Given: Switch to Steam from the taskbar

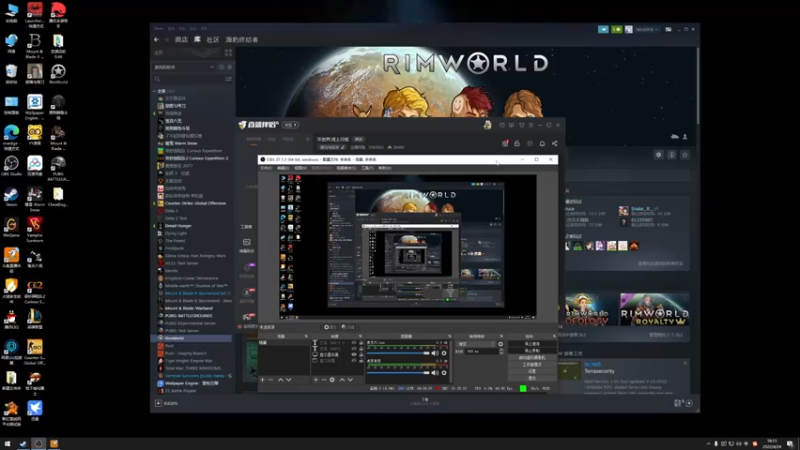Looking at the screenshot, I should (x=23, y=444).
